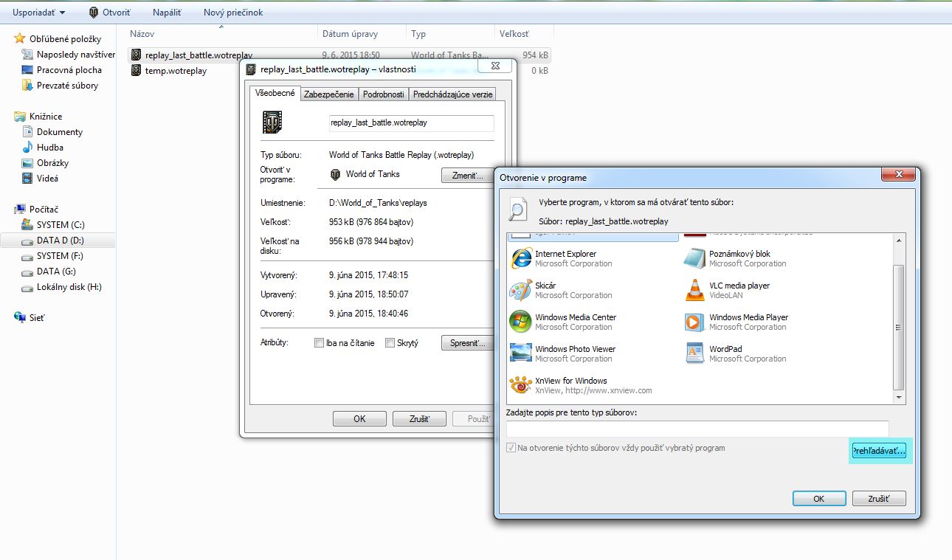The width and height of the screenshot is (952, 560).
Task: Toggle the 'Skrytý' hidden attribute checkbox
Action: [390, 343]
